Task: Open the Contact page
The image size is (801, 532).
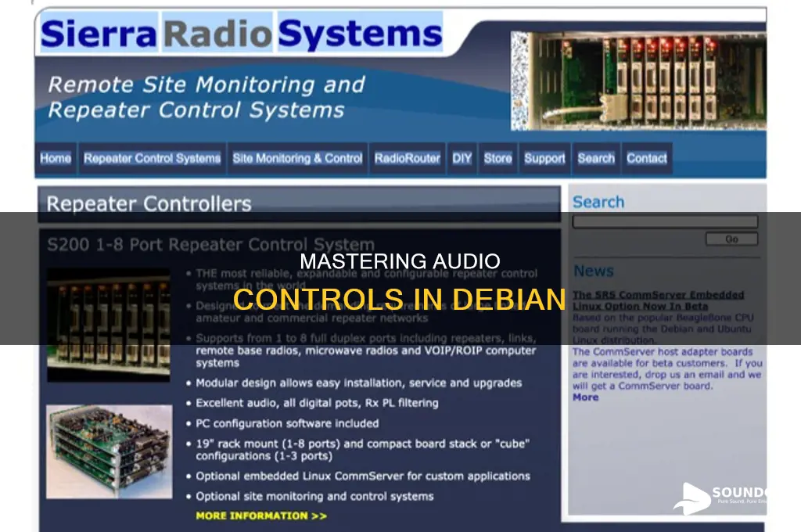Action: [647, 158]
